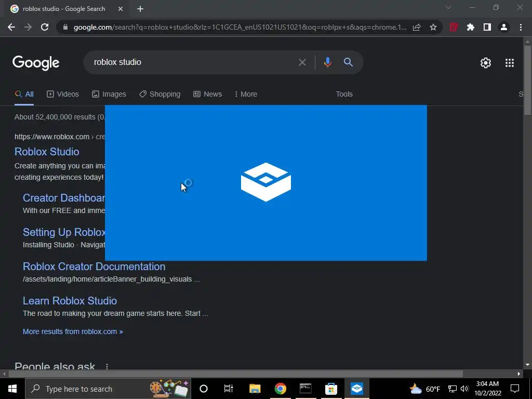
Task: Switch to the Videos tab
Action: pos(63,95)
